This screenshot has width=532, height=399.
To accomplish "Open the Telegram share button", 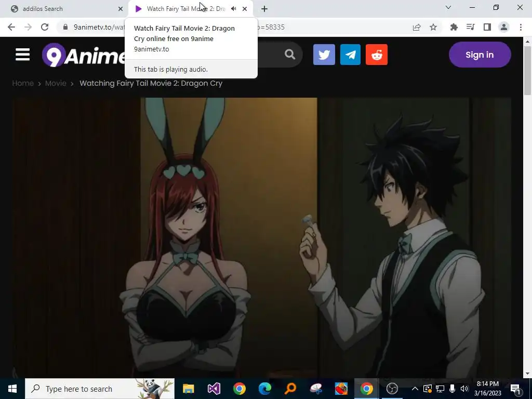I will click(x=350, y=55).
